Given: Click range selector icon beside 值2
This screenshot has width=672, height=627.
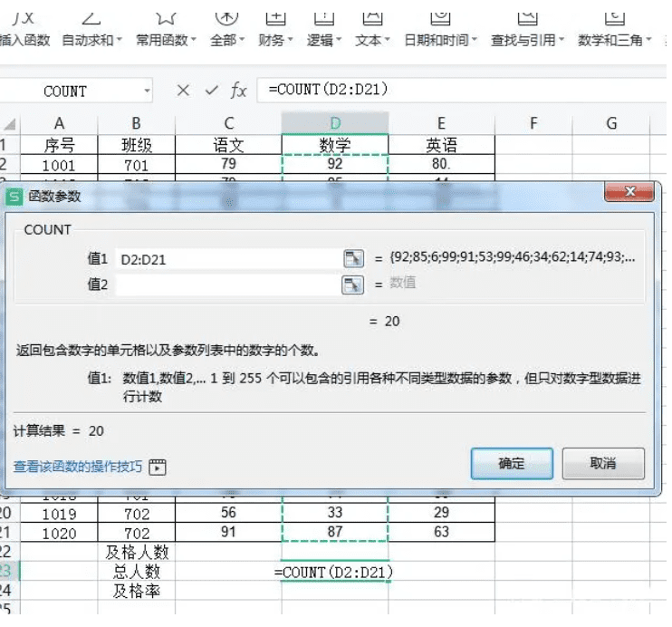Looking at the screenshot, I should pyautogui.click(x=352, y=285).
